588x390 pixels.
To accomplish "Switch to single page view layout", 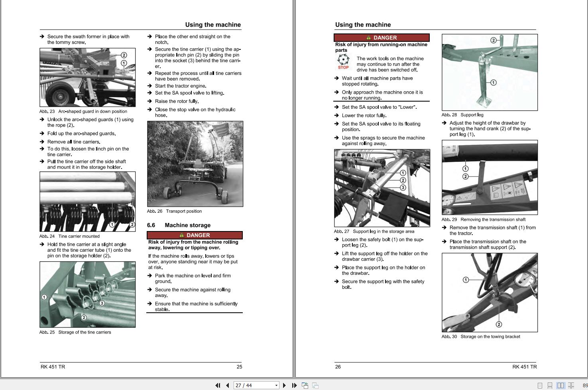I will (540, 386).
